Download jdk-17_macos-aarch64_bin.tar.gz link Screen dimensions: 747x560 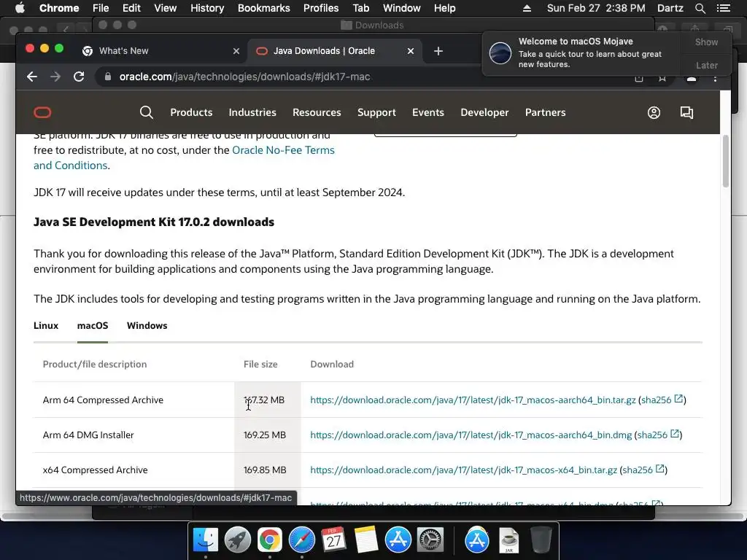pyautogui.click(x=473, y=400)
